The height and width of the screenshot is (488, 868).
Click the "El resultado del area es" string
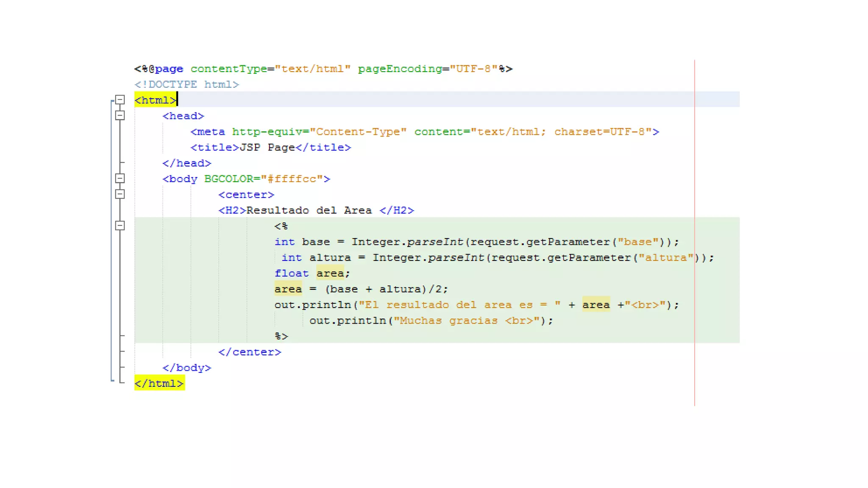[459, 305]
